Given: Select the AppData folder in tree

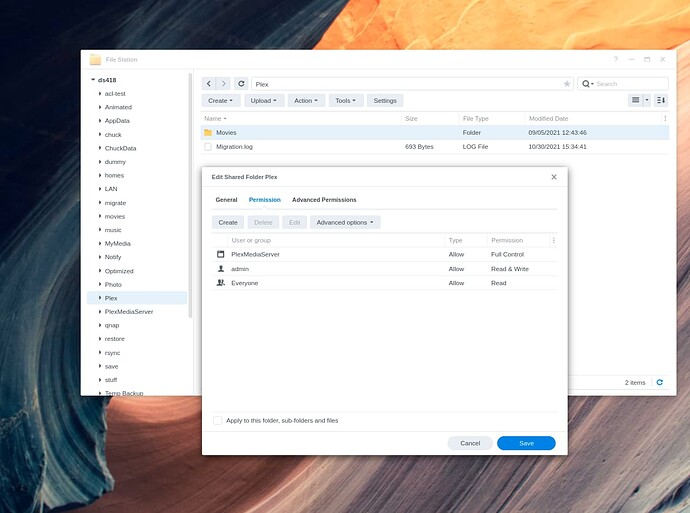Looking at the screenshot, I should (x=117, y=121).
